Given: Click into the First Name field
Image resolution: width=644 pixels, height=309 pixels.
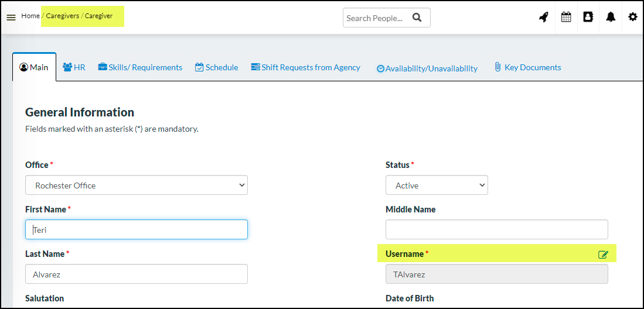Looking at the screenshot, I should 137,229.
